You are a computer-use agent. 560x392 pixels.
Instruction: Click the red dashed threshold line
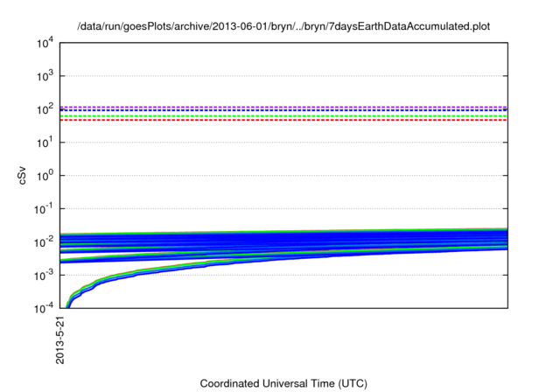(283, 121)
